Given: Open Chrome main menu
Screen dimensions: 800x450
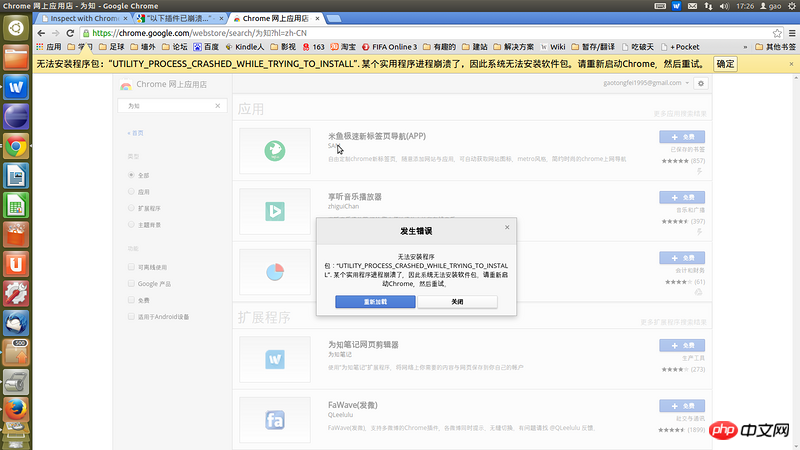Looking at the screenshot, I should 792,33.
